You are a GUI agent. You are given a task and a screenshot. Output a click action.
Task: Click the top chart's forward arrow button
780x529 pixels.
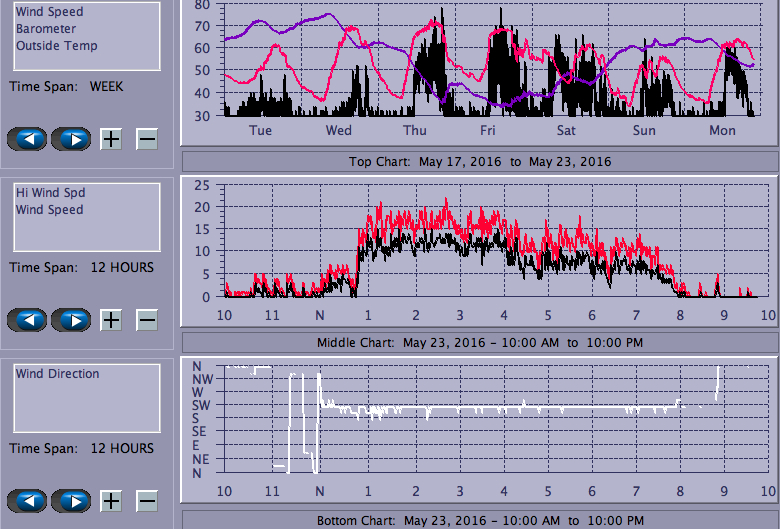click(x=71, y=138)
